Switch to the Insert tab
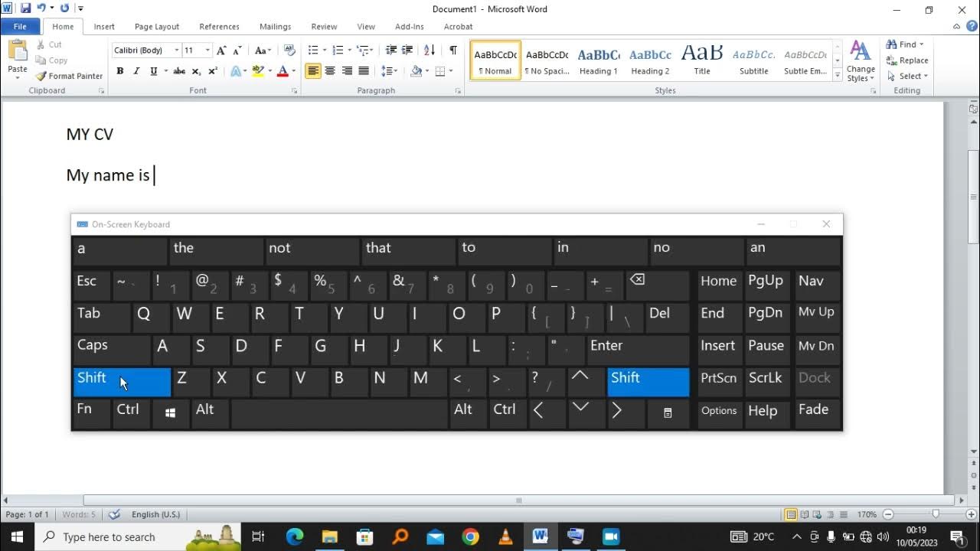 point(104,27)
